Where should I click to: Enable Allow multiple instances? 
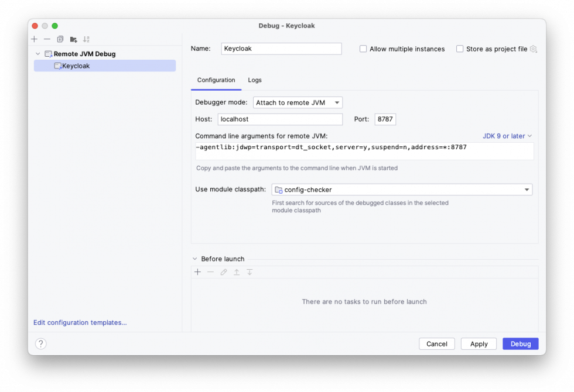coord(363,49)
